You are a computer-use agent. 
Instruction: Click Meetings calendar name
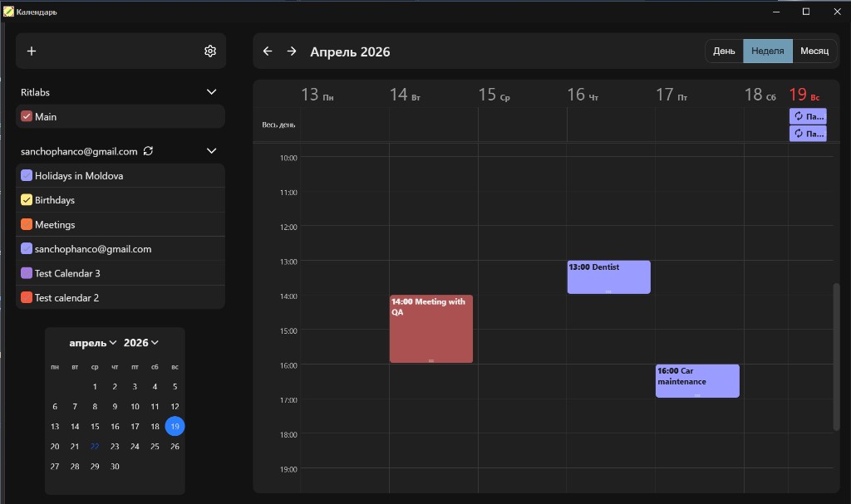coord(55,225)
